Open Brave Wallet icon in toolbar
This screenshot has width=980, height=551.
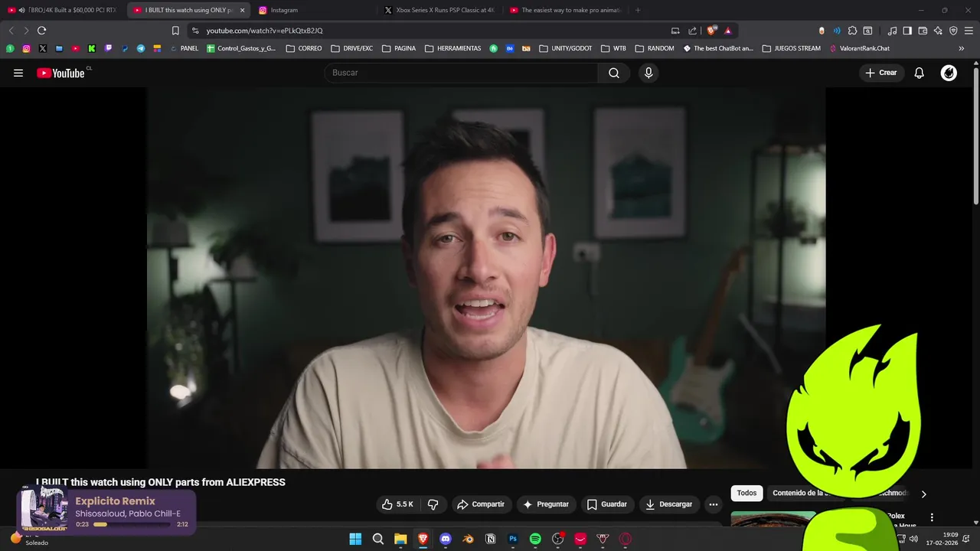923,31
